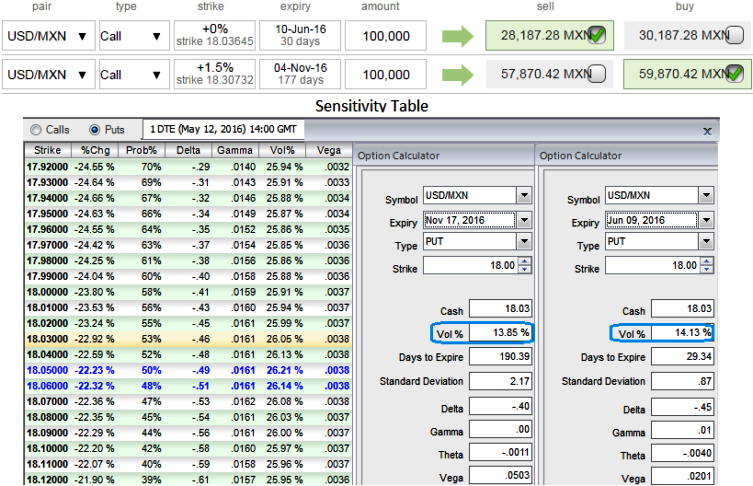Select the 1 DTE May 12 tab
This screenshot has width=753, height=486.
[223, 130]
